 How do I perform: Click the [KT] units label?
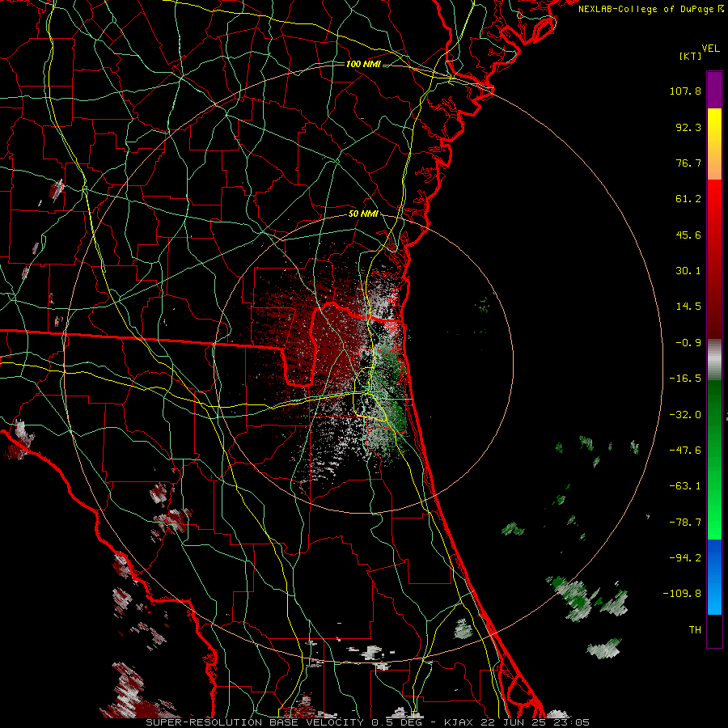click(x=691, y=56)
